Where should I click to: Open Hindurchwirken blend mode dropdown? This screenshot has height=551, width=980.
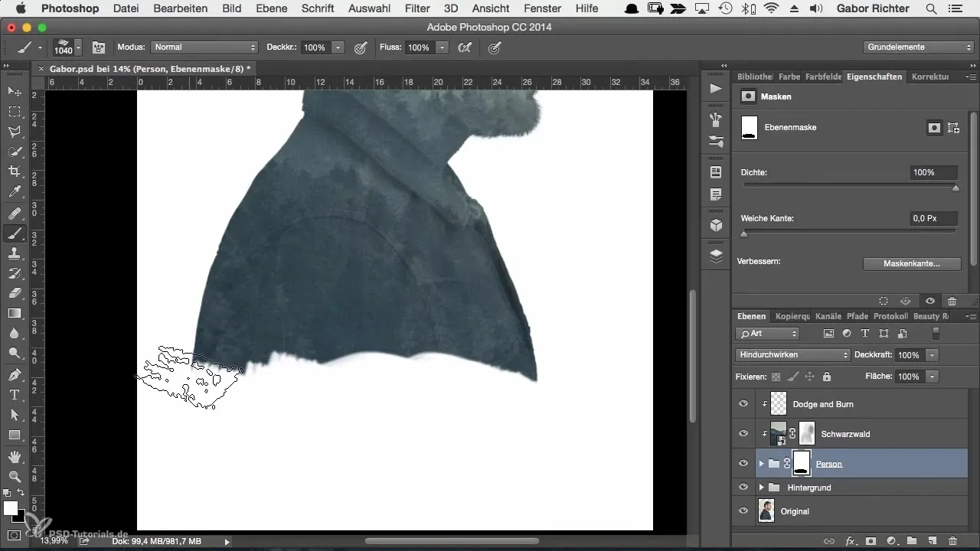tap(793, 355)
